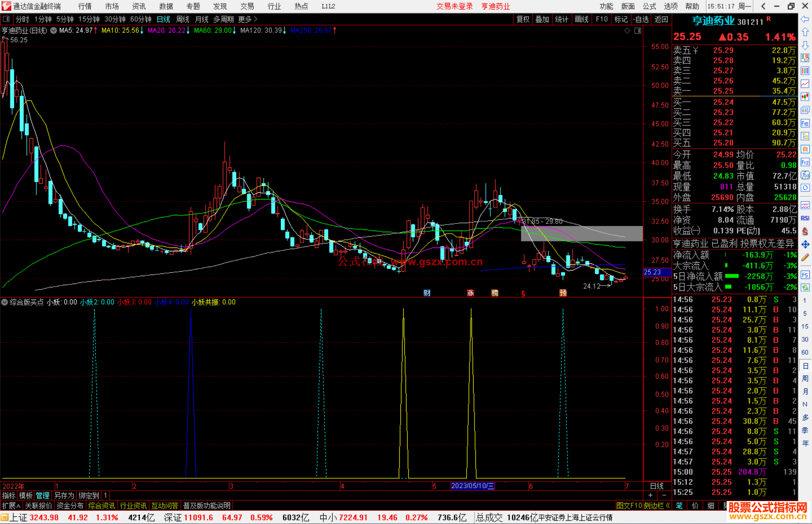Click the 综合资讯 link
Screen dimensions: 812x524
pyautogui.click(x=101, y=506)
